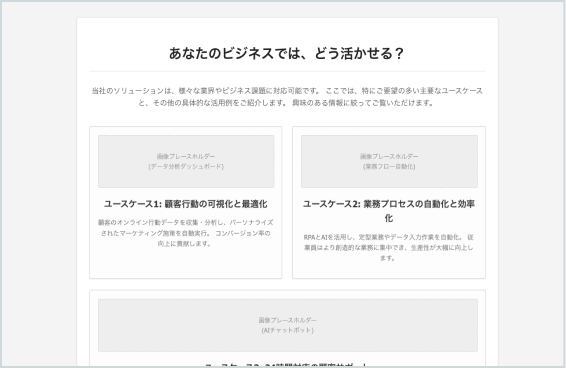Click the title ユースケース1: 顧客行動の可視化と最適化
The image size is (566, 368).
click(186, 204)
